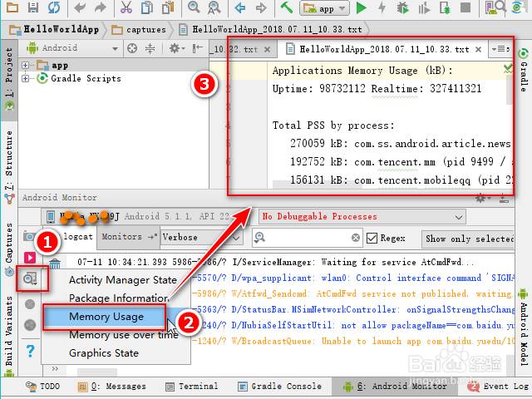The width and height of the screenshot is (532, 399).
Task: Show the hidden editor tabs list
Action: tap(500, 49)
